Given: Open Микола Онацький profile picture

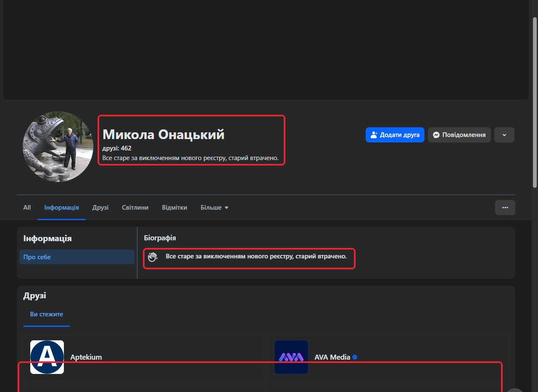Looking at the screenshot, I should (x=58, y=147).
